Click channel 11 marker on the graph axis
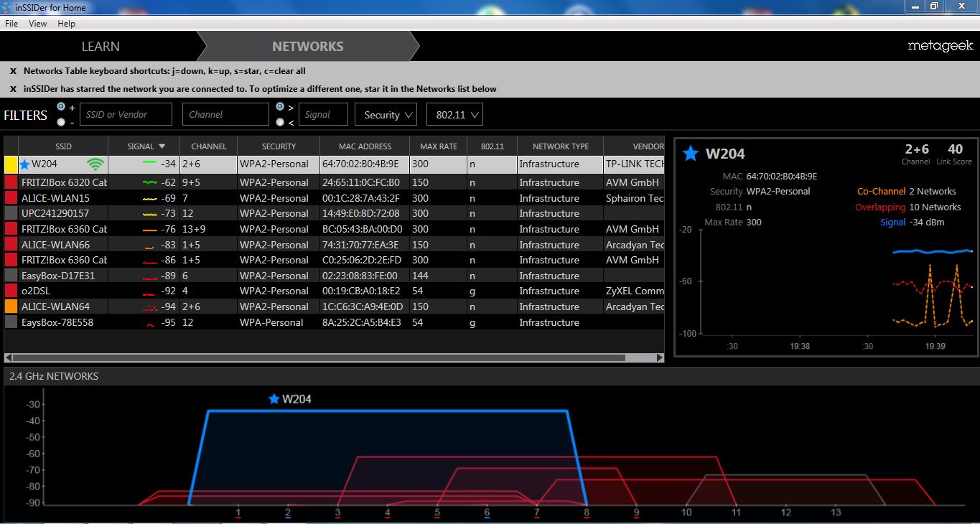 [736, 513]
